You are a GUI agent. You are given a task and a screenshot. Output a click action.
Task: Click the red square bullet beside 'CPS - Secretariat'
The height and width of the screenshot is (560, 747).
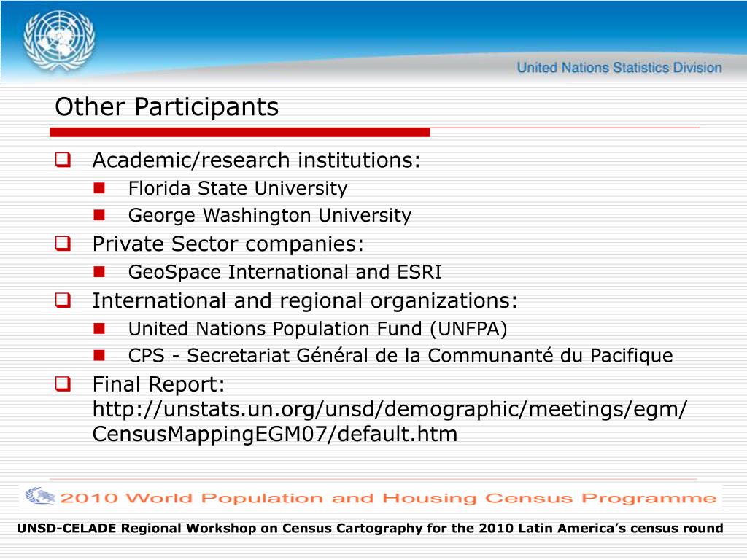coord(99,355)
